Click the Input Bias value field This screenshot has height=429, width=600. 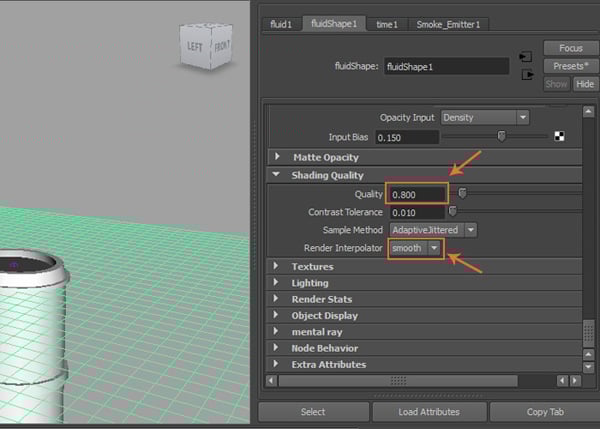coord(407,137)
